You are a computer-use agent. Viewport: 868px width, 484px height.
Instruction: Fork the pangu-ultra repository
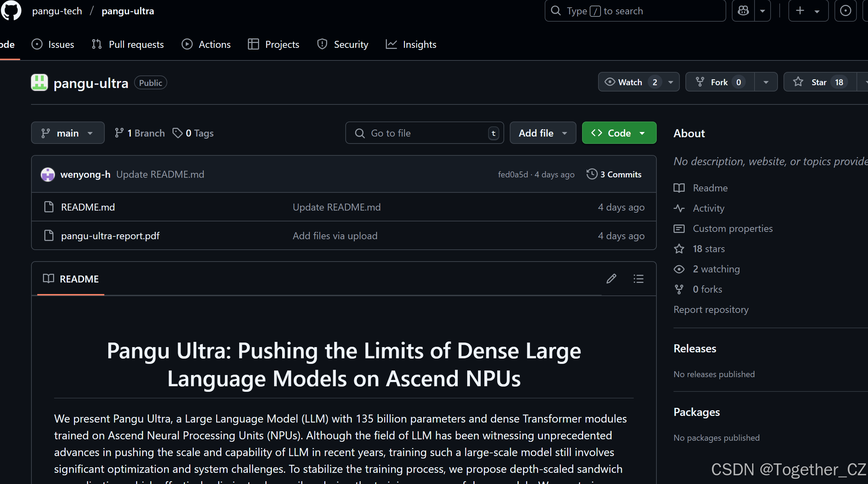719,82
